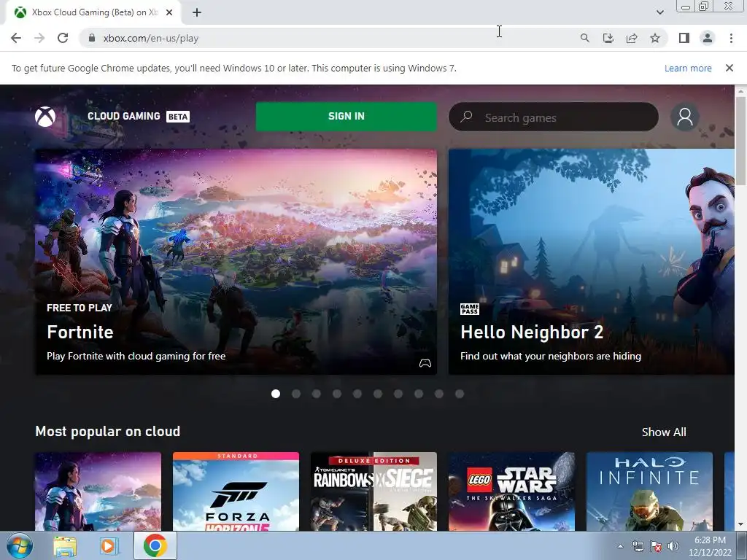
Task: Click the scrollbar down arrow
Action: tap(741, 524)
